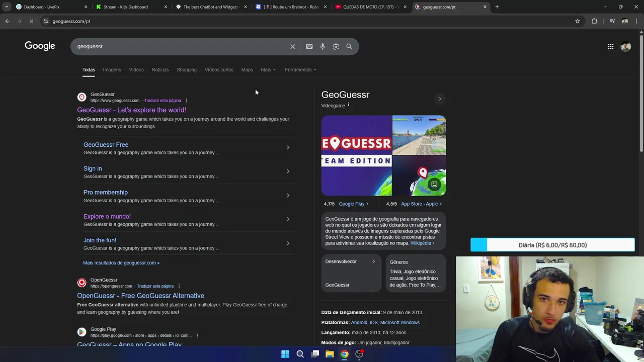The image size is (644, 362).
Task: Expand the Join the fun! sitelink chevron
Action: coord(288,243)
